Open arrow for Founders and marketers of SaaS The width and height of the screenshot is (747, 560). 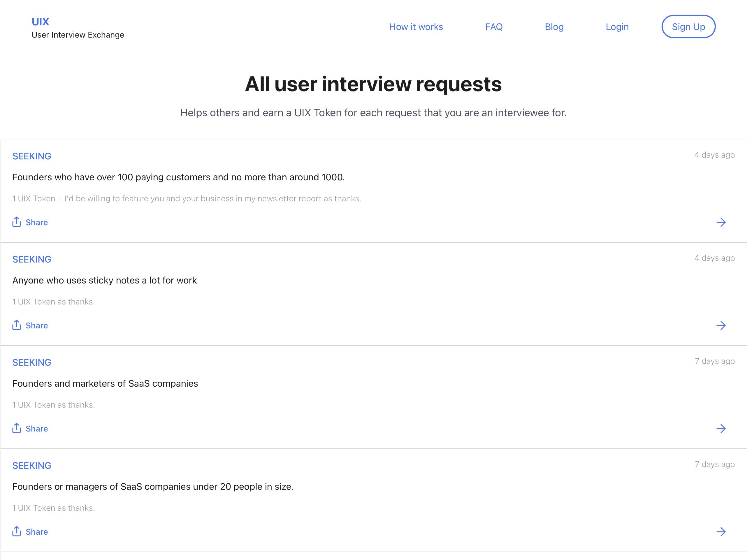point(721,429)
